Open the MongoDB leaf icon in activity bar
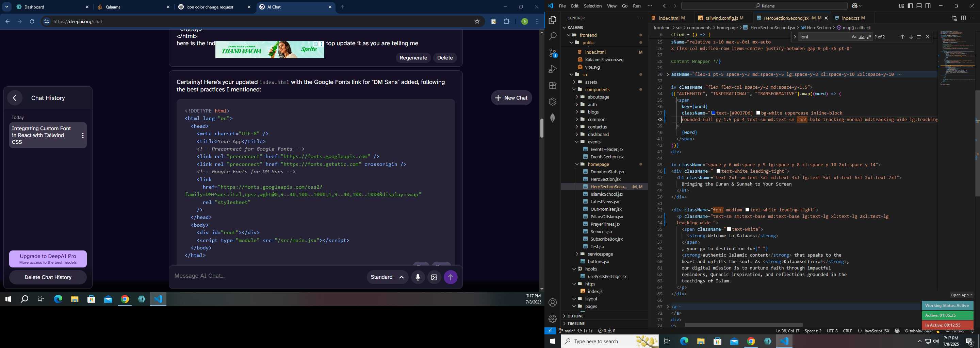This screenshot has width=980, height=348. coord(552,118)
